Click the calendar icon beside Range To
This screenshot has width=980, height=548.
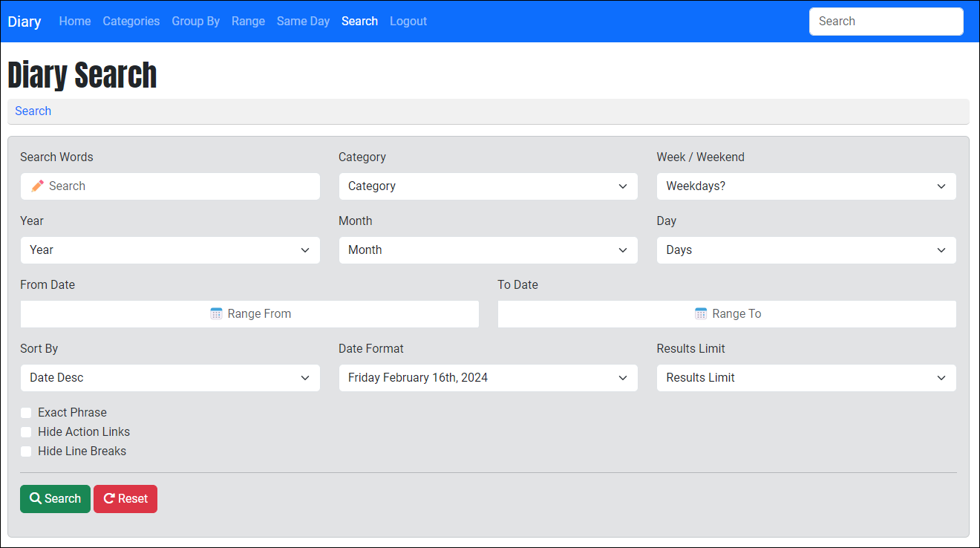(701, 314)
